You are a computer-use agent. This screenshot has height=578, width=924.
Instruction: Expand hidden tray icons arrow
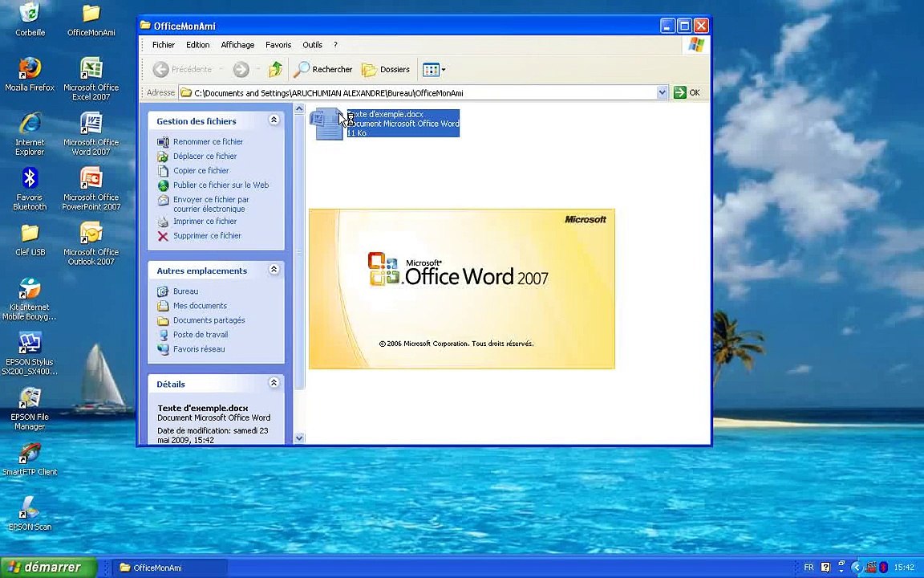point(857,568)
